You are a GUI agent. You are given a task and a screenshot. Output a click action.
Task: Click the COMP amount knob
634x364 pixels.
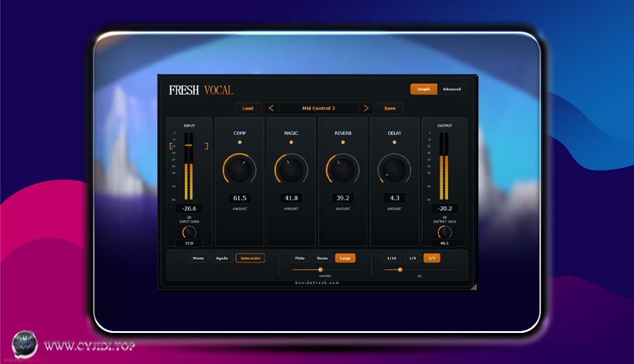pyautogui.click(x=240, y=170)
